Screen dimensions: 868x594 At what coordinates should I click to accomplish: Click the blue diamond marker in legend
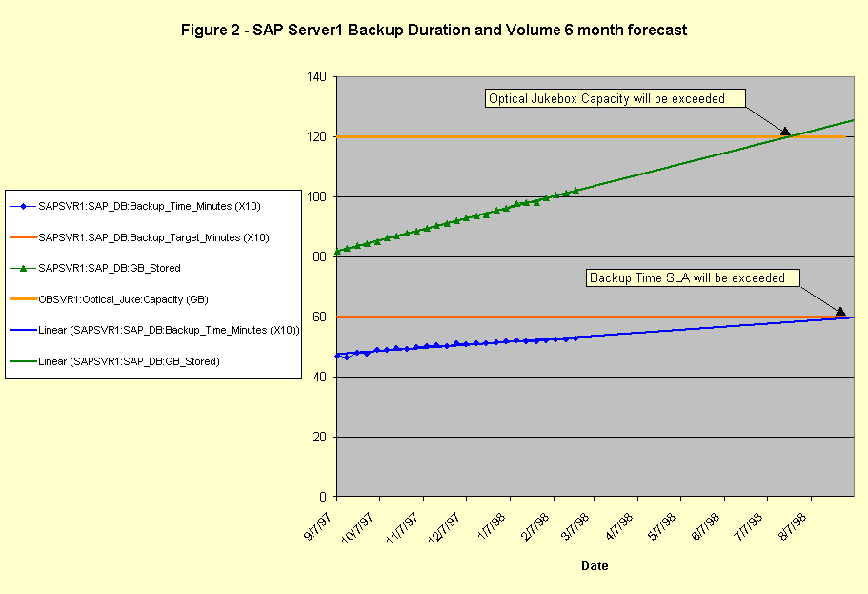point(23,206)
